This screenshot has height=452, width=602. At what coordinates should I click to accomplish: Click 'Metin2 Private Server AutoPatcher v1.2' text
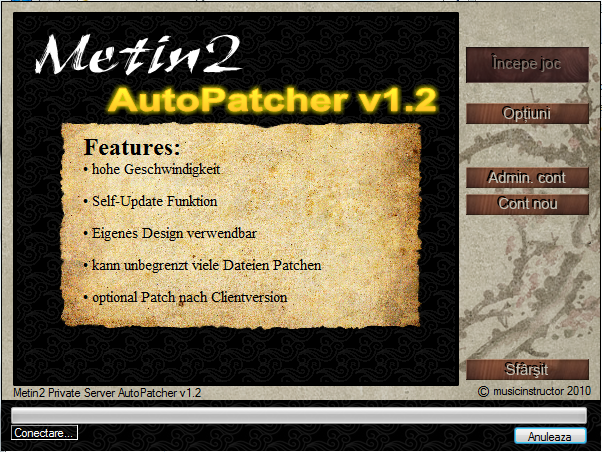click(107, 393)
